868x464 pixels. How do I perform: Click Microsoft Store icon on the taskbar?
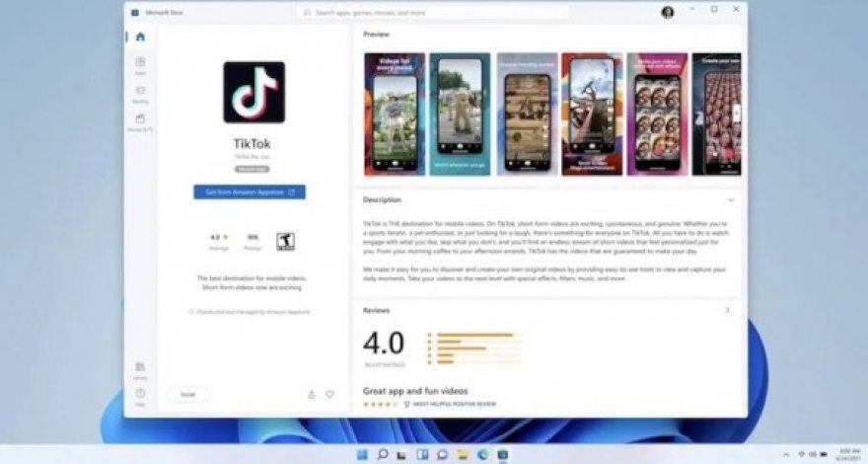click(x=503, y=454)
